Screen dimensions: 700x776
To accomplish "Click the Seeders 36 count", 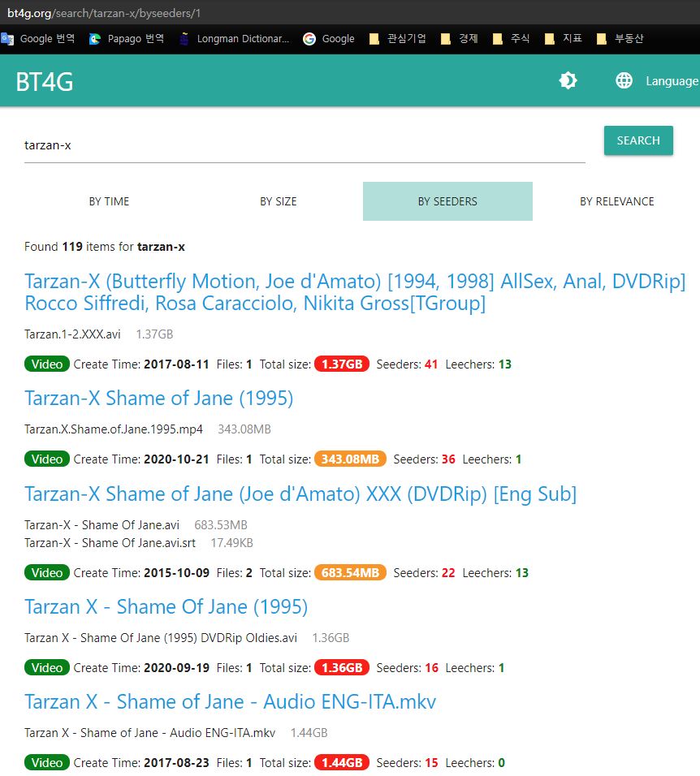I will [448, 459].
